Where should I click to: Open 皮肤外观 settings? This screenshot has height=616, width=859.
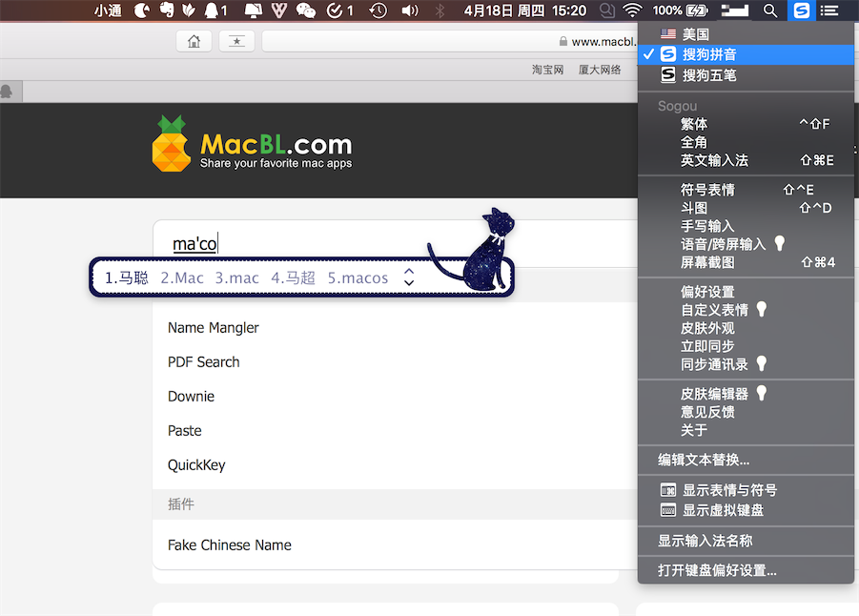point(746,328)
